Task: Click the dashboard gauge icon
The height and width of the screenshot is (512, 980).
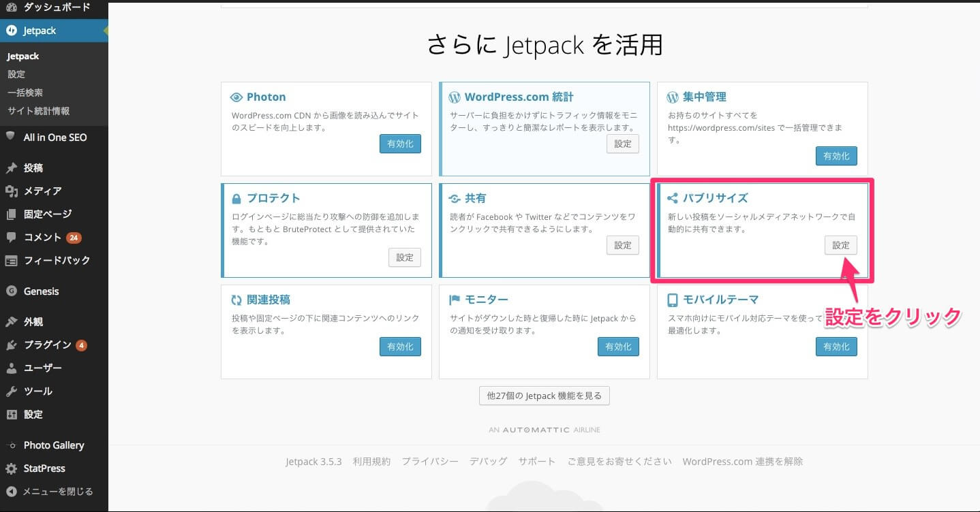Action: point(11,7)
